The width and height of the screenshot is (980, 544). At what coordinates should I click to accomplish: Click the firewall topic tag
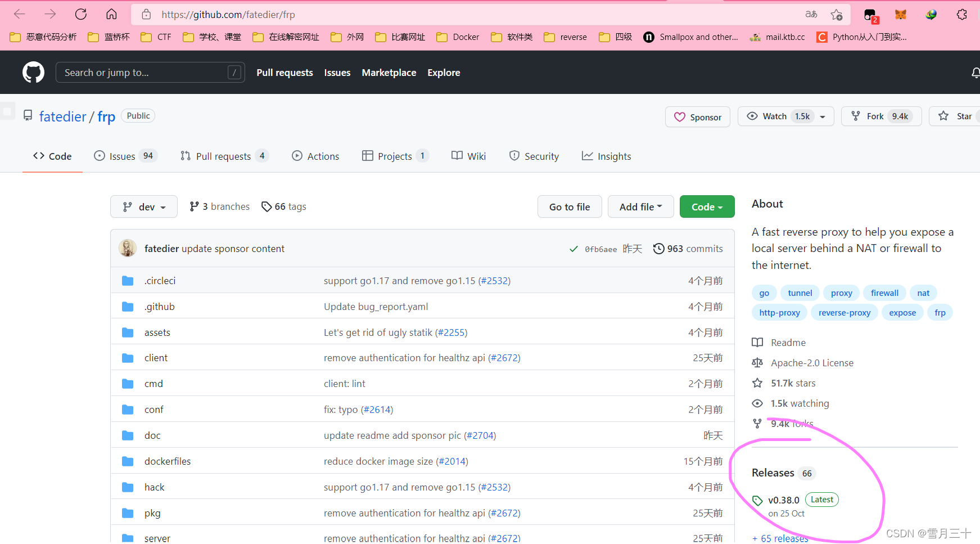(x=884, y=293)
